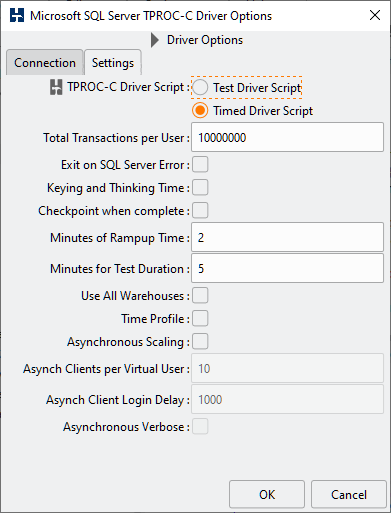Image resolution: width=391 pixels, height=513 pixels.
Task: Click the Total Transactions per User field
Action: 287,137
